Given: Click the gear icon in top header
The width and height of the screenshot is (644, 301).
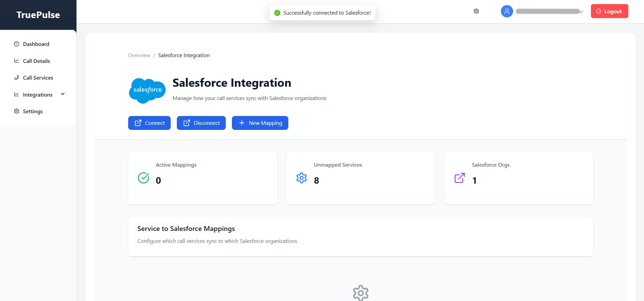Looking at the screenshot, I should [x=476, y=11].
